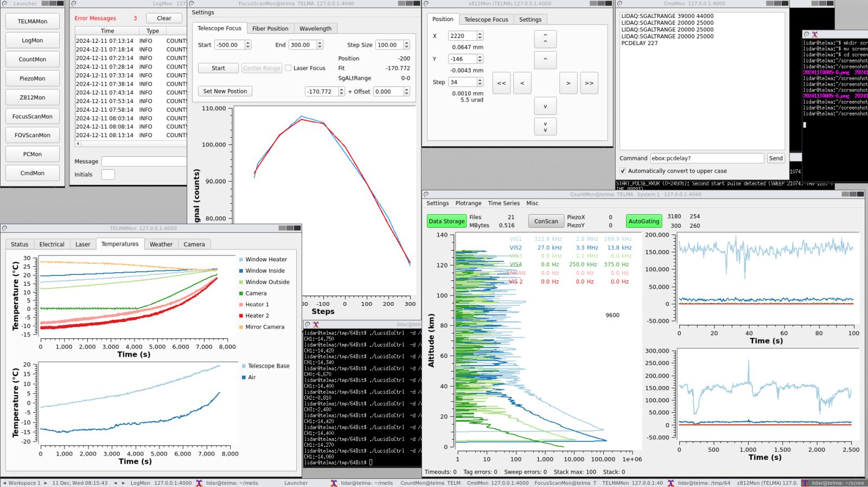Open the window menu icon of Launcher title bar

click(4, 3)
